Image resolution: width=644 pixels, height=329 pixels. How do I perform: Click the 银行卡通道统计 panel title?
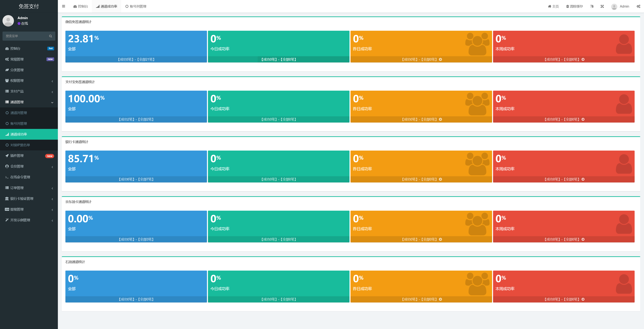(x=77, y=142)
